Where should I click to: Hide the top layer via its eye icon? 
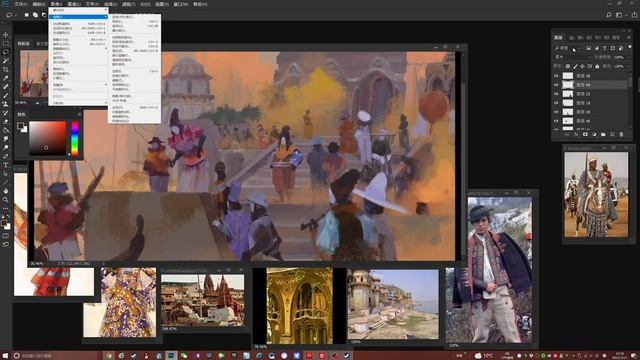tap(556, 76)
